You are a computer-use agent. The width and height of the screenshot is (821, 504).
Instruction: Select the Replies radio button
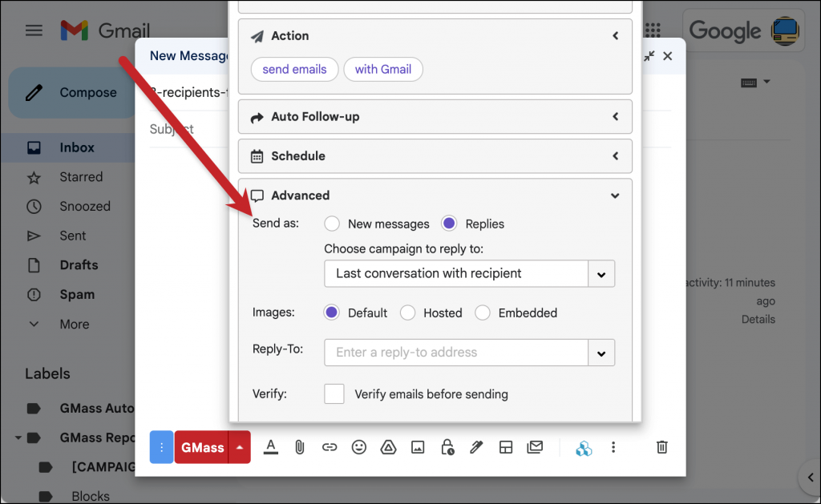449,224
